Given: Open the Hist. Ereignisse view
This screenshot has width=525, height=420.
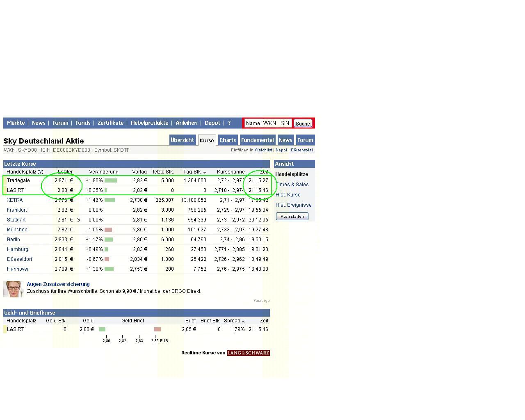Looking at the screenshot, I should coord(294,205).
